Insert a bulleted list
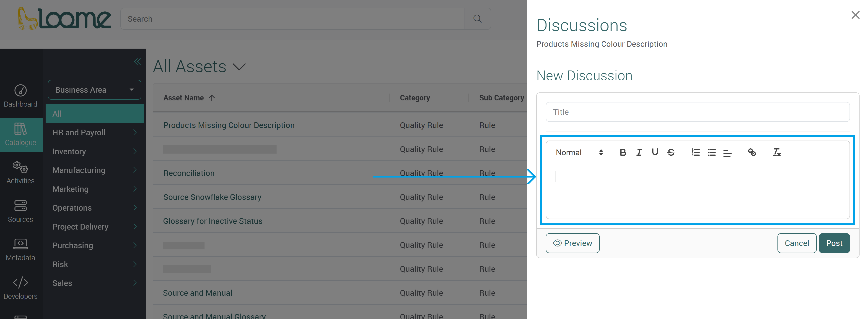This screenshot has height=319, width=868. pos(711,152)
